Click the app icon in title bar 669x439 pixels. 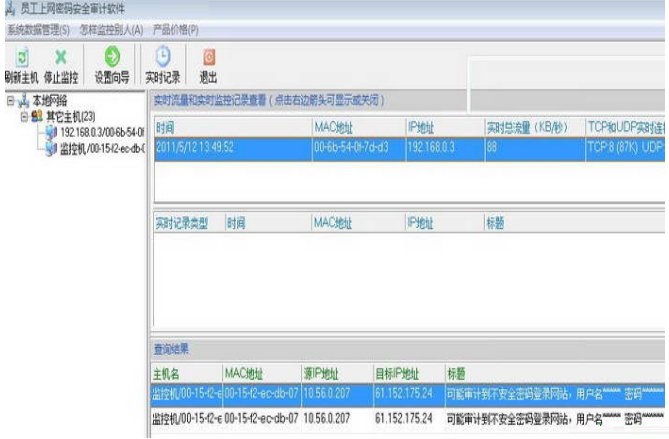(x=10, y=9)
